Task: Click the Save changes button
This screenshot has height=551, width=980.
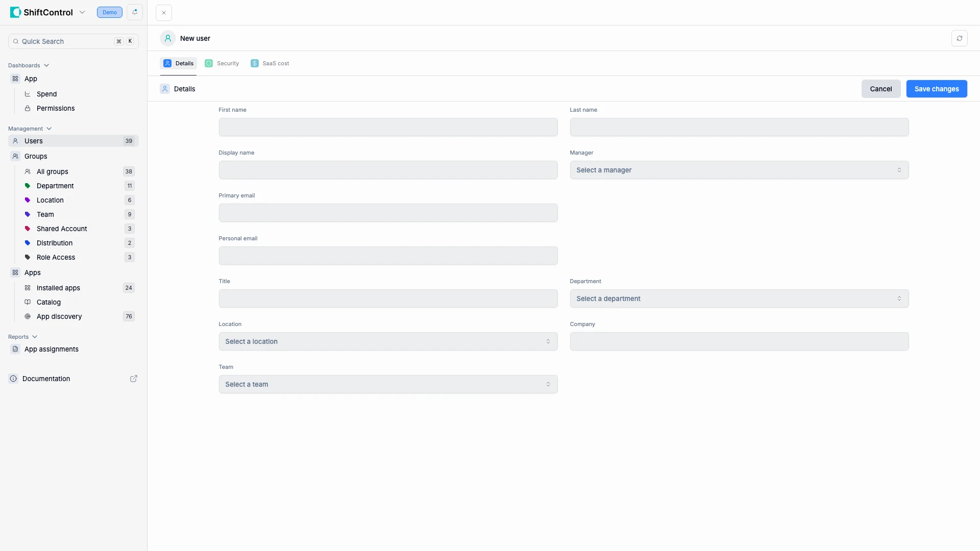Action: (x=937, y=89)
